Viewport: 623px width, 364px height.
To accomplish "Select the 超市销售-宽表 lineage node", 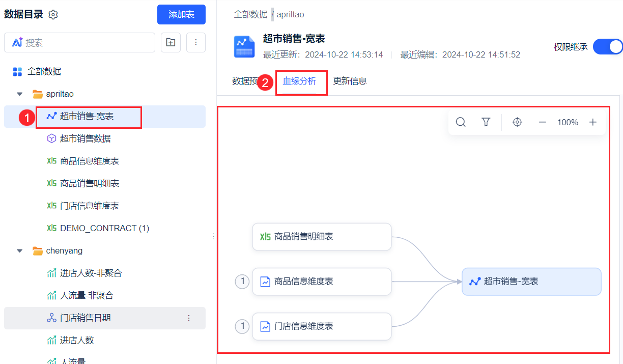I will (531, 282).
